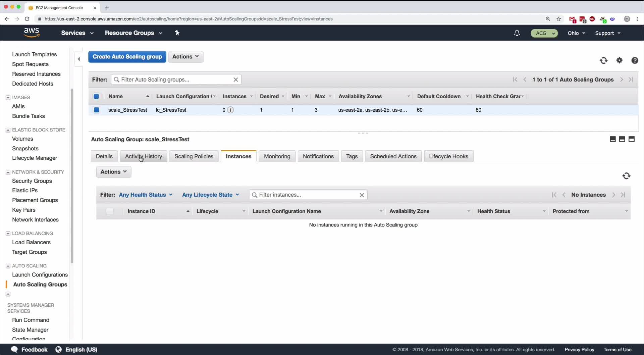Viewport: 644px width, 355px height.
Task: Click the info icon beside the instance count
Action: [230, 110]
